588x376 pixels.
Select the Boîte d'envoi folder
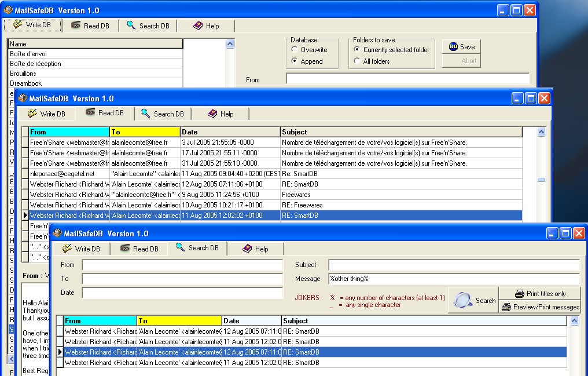[x=95, y=54]
